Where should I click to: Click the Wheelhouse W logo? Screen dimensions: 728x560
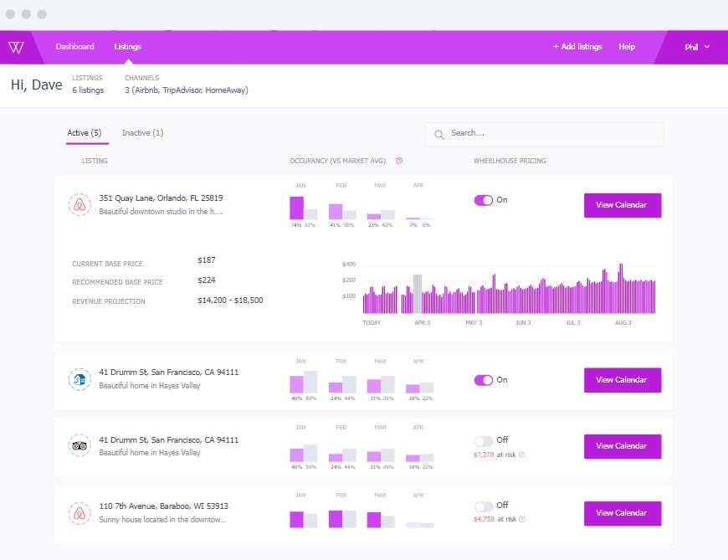16,48
